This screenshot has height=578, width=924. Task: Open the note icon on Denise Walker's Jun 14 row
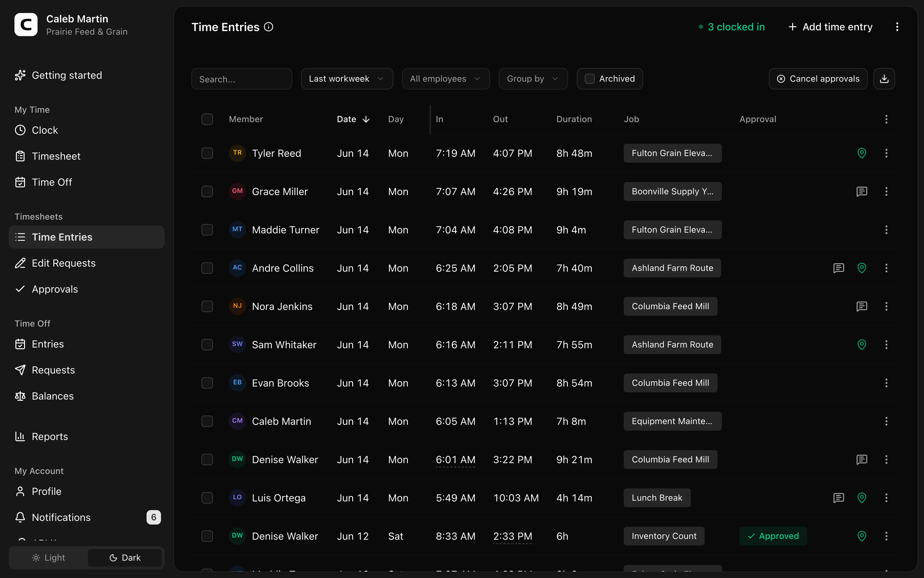click(x=861, y=460)
